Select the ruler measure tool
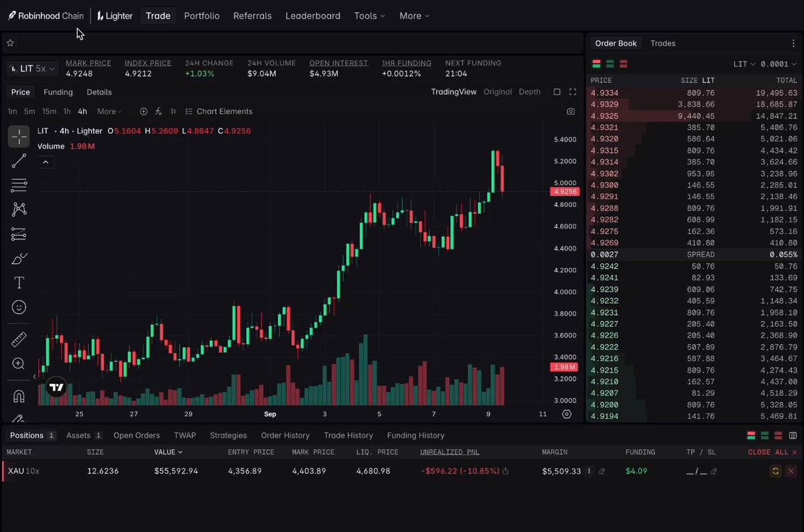Image resolution: width=804 pixels, height=532 pixels. (19, 339)
